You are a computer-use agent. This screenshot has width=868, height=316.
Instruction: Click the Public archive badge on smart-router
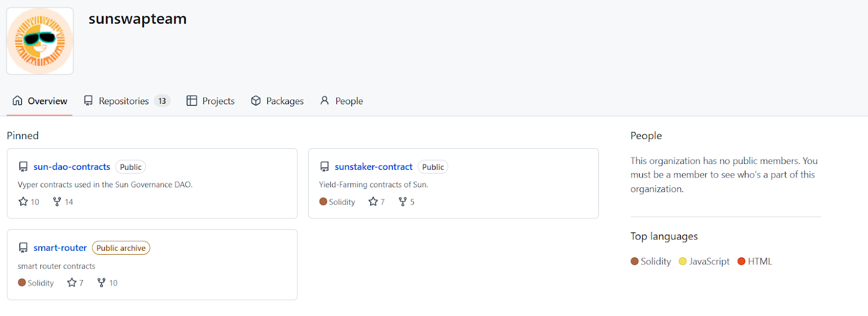(x=121, y=248)
